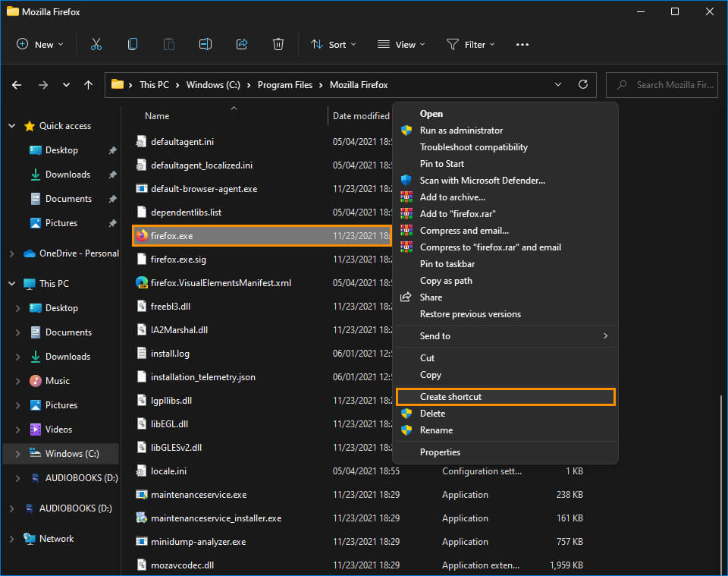
Task: Select the mozavcodec.dll file
Action: 182,565
